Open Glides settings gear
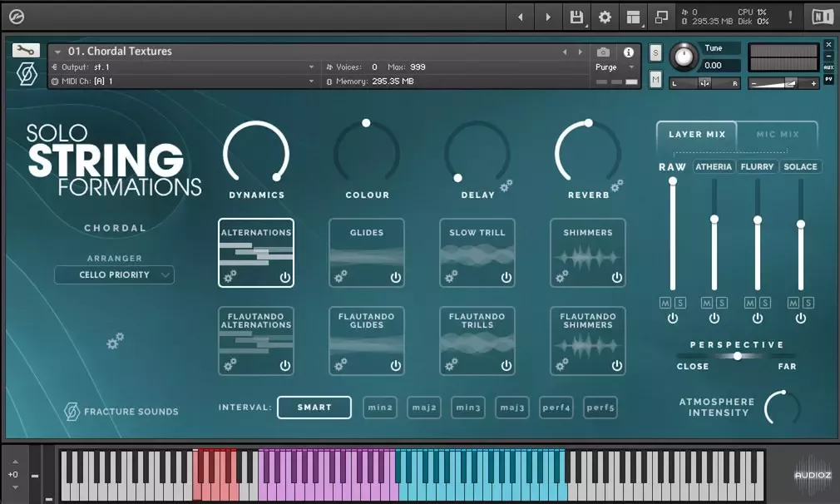 [340, 276]
